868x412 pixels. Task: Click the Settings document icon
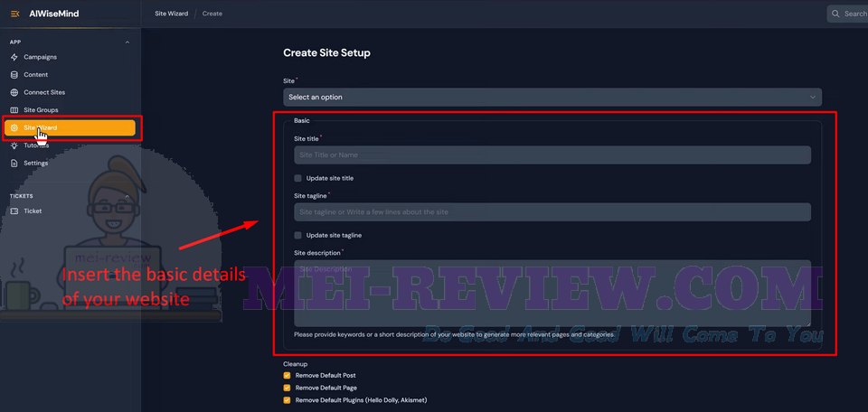point(14,164)
